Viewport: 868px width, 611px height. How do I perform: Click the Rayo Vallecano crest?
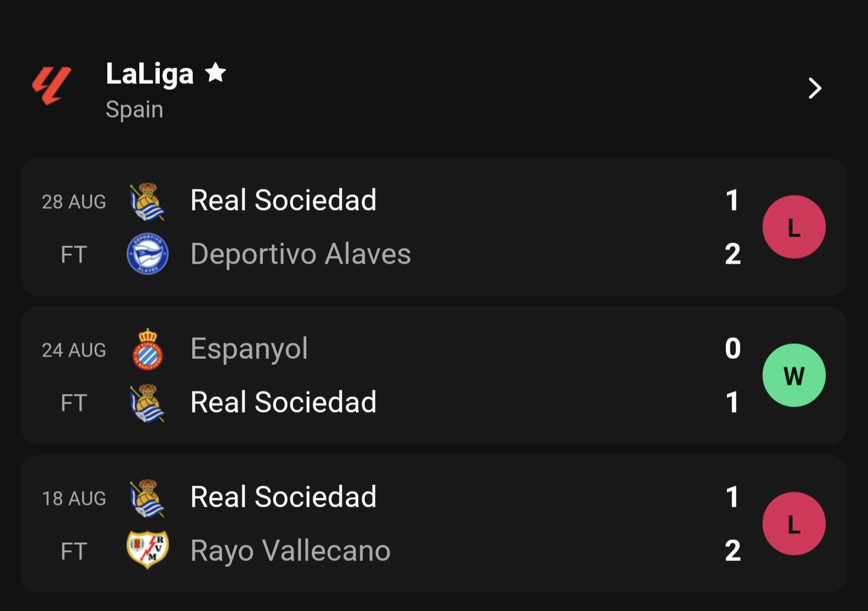[x=147, y=549]
